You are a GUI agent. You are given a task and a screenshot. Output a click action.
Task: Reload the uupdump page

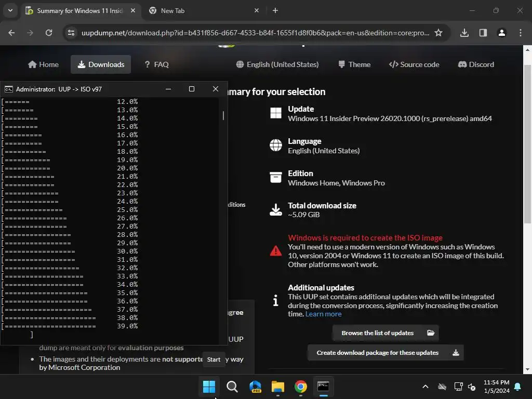coord(49,33)
